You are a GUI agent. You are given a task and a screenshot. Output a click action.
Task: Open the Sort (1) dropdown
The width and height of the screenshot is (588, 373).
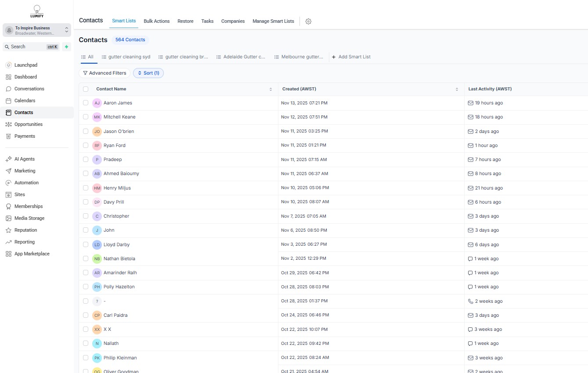pos(148,73)
